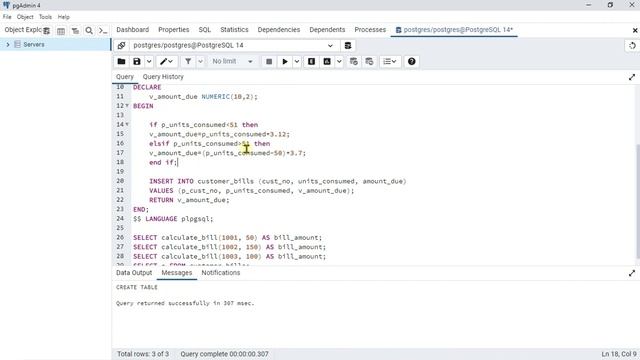Switch to the Dependencies tab
Image resolution: width=640 pixels, height=360 pixels.
point(279,30)
